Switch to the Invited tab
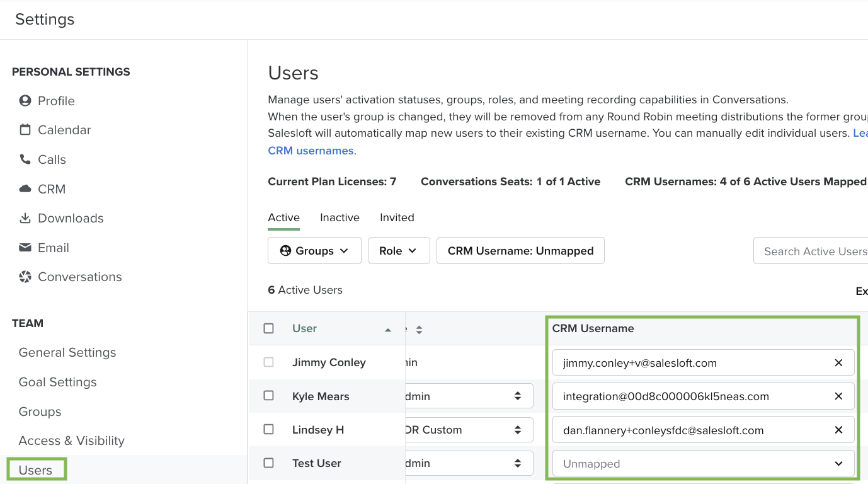The width and height of the screenshot is (868, 484). tap(397, 217)
